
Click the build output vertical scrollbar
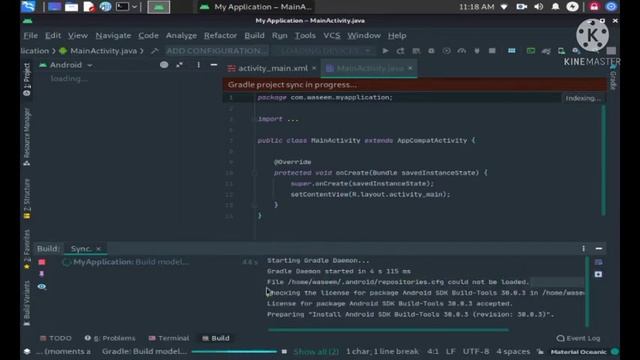587,291
